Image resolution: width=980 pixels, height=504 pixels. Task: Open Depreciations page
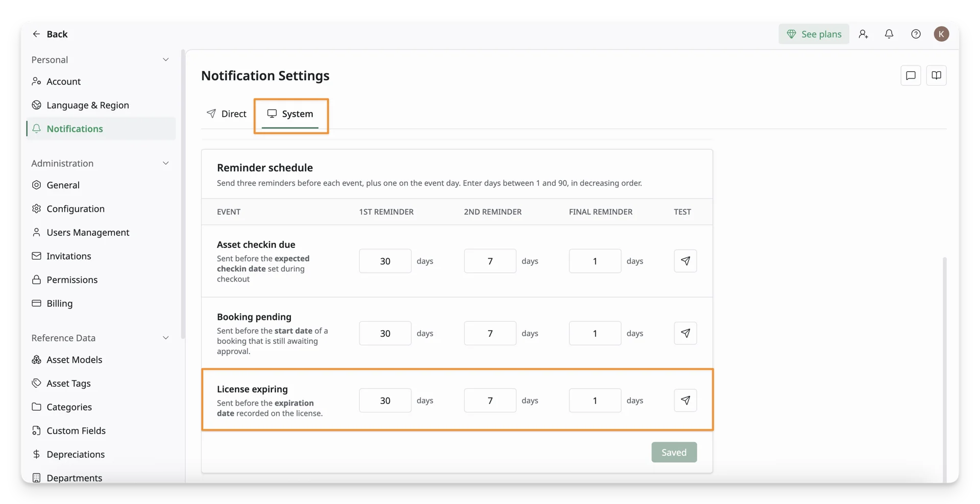click(101, 454)
